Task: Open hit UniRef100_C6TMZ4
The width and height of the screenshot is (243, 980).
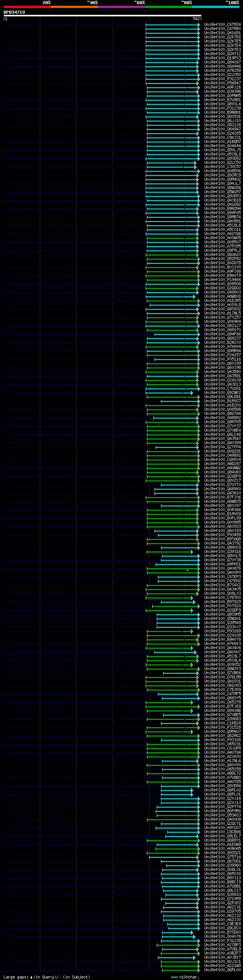Action: [222, 25]
